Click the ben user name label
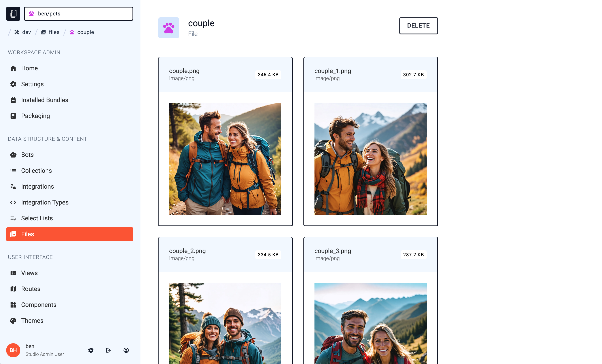Viewport: 602px width, 364px height. (30, 346)
